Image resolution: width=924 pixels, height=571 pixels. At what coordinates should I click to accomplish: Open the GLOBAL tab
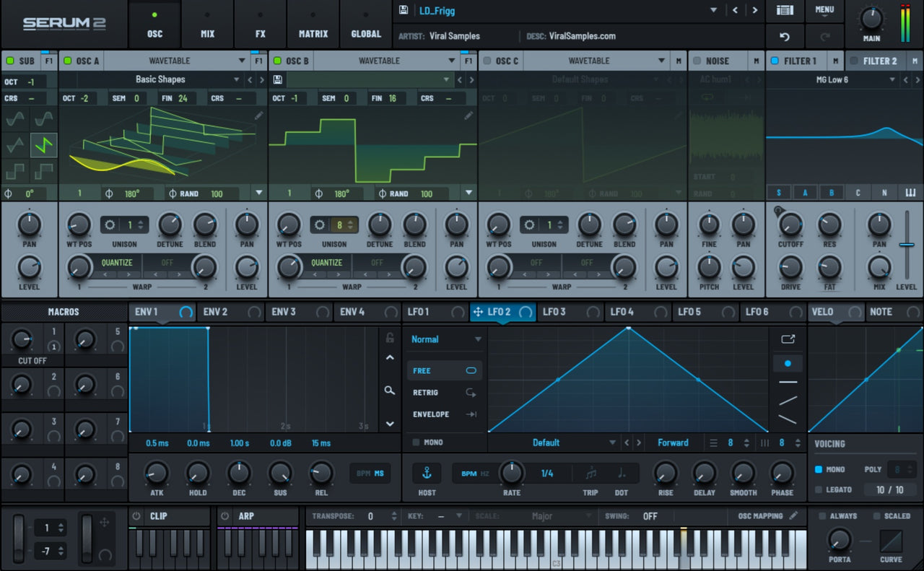[366, 25]
